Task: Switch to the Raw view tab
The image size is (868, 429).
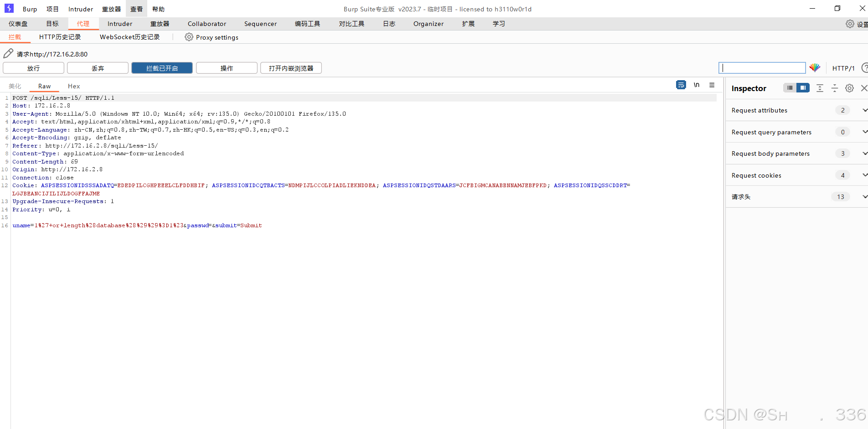Action: point(45,86)
